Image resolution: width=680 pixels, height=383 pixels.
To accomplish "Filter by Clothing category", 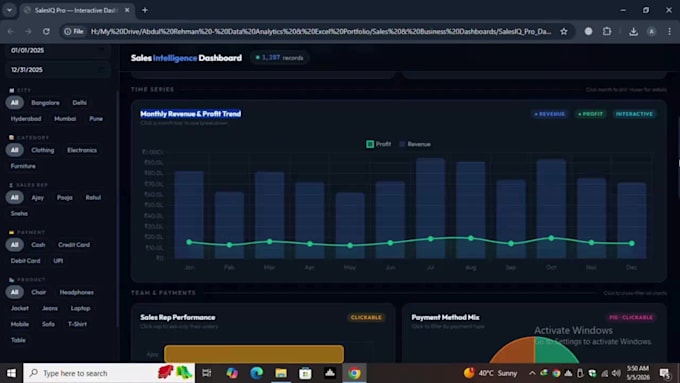I will [x=42, y=150].
